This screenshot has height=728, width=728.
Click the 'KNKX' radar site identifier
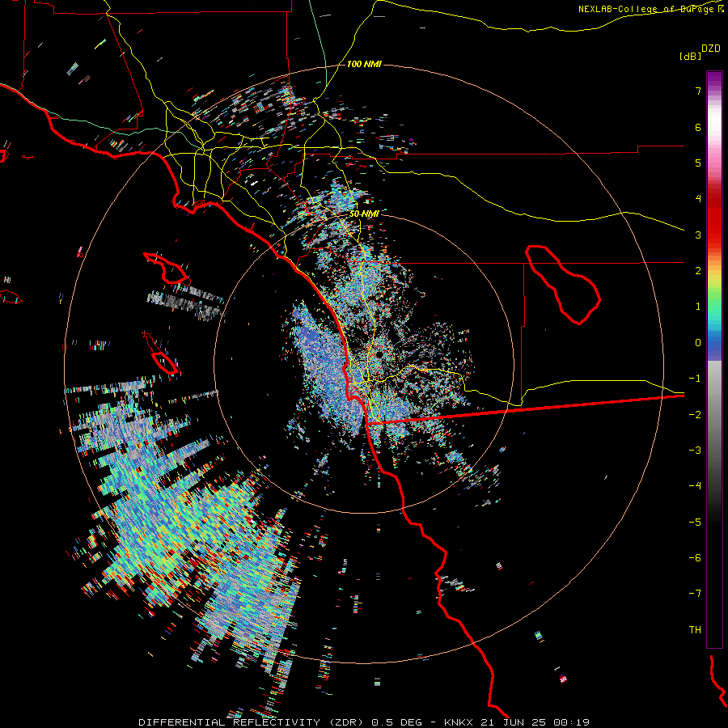(459, 722)
